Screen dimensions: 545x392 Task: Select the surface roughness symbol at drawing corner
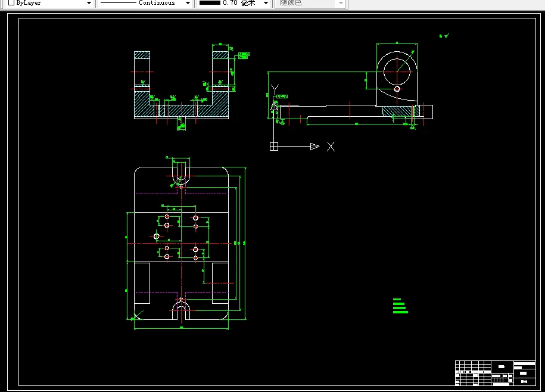click(x=444, y=36)
